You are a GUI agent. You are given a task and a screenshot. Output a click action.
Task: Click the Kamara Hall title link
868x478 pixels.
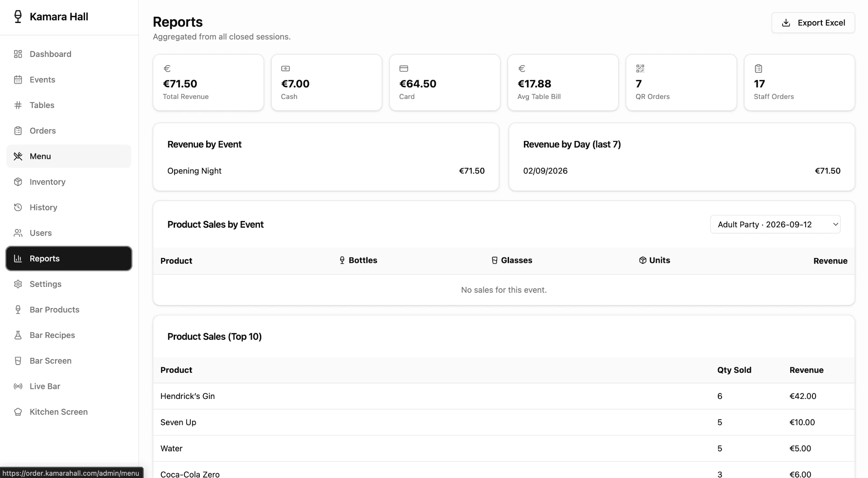(x=59, y=17)
